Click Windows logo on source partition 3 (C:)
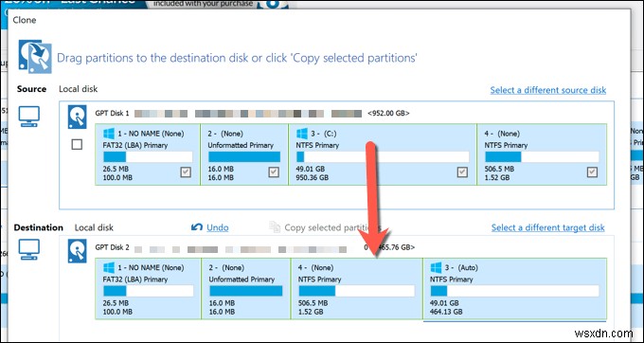The image size is (644, 343). click(x=302, y=134)
